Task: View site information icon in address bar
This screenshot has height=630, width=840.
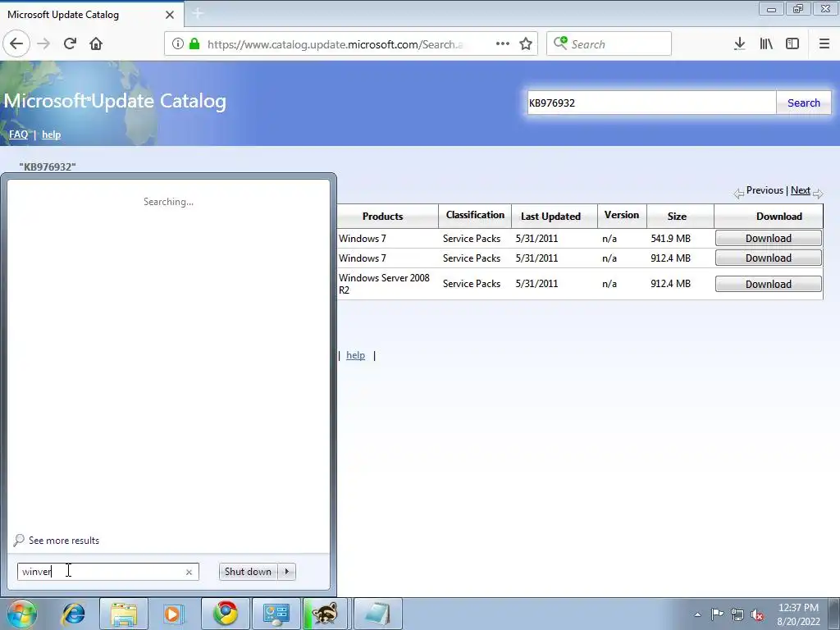Action: (x=177, y=44)
